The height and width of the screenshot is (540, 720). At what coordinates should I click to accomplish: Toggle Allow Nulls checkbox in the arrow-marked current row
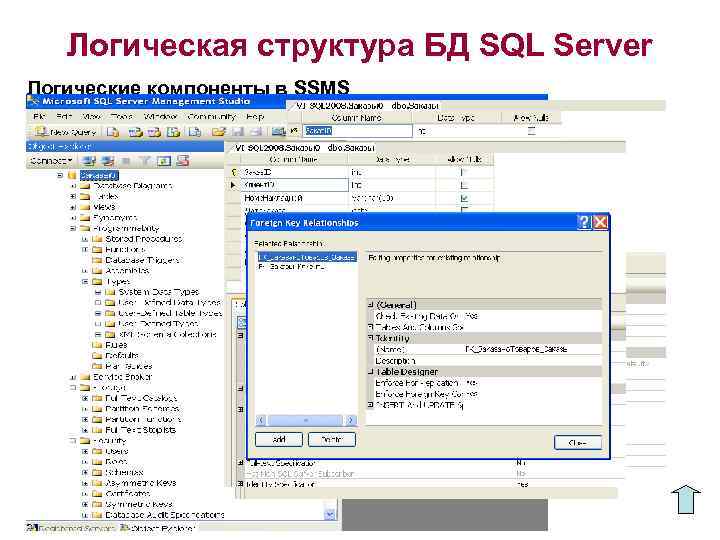(x=464, y=185)
